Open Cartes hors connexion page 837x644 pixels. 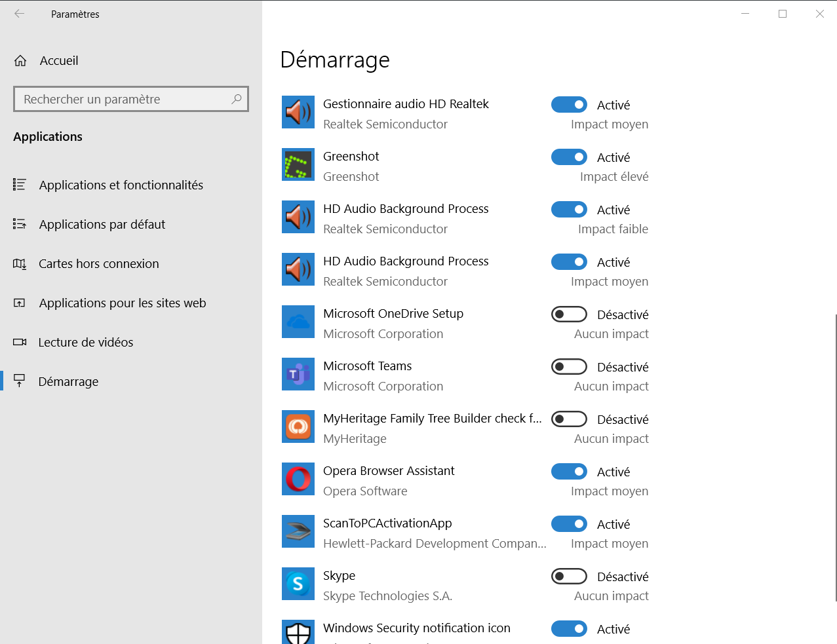click(131, 263)
